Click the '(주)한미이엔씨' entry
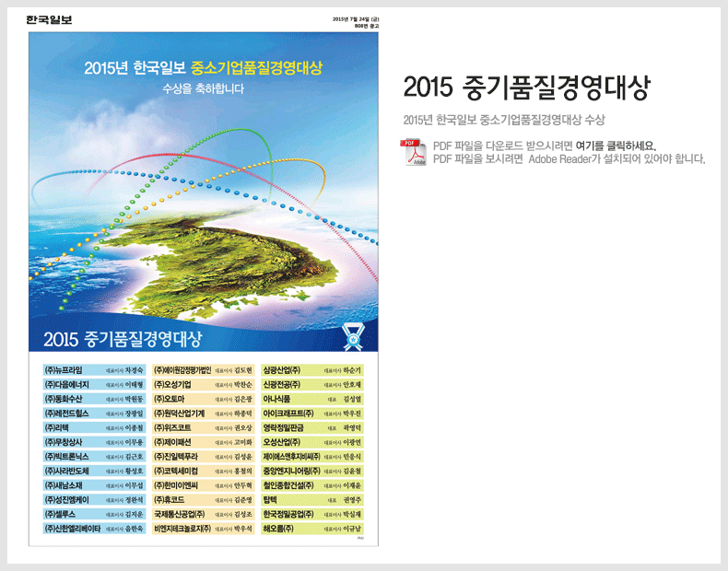728x571 pixels. (x=204, y=485)
